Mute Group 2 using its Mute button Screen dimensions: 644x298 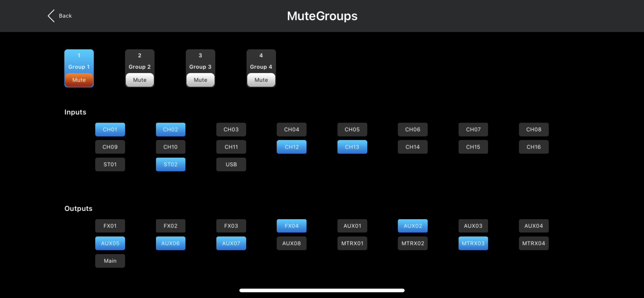pos(139,80)
